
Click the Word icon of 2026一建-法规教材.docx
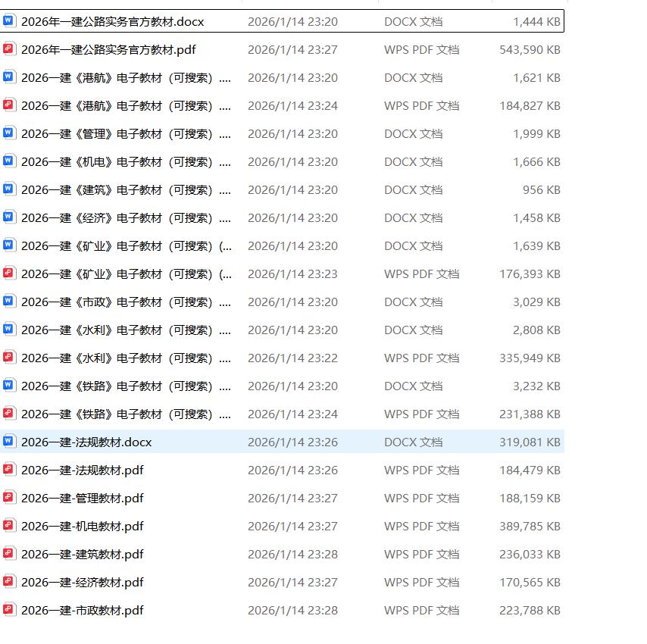click(x=9, y=442)
